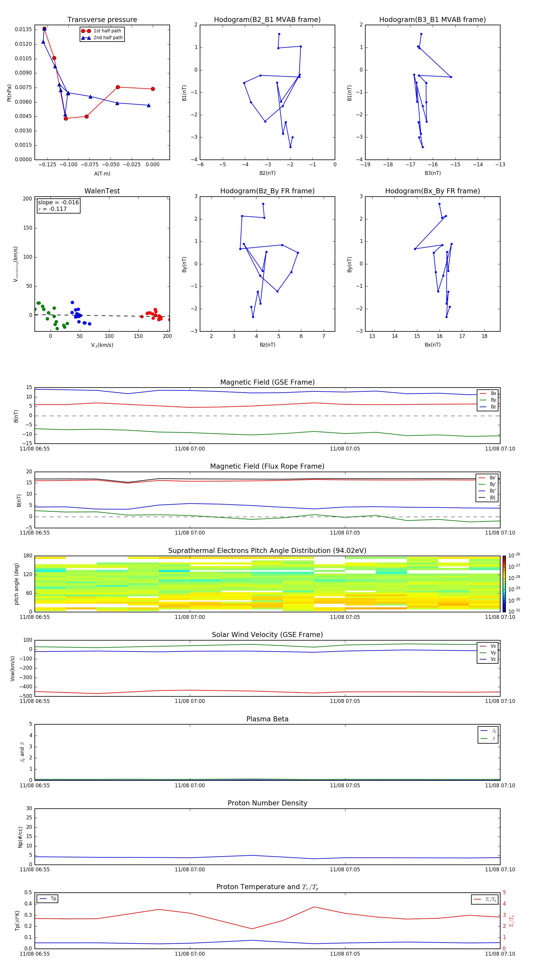Click the 'V_A(km/s)' x-axis label
This screenshot has height=980, width=535.
(102, 345)
